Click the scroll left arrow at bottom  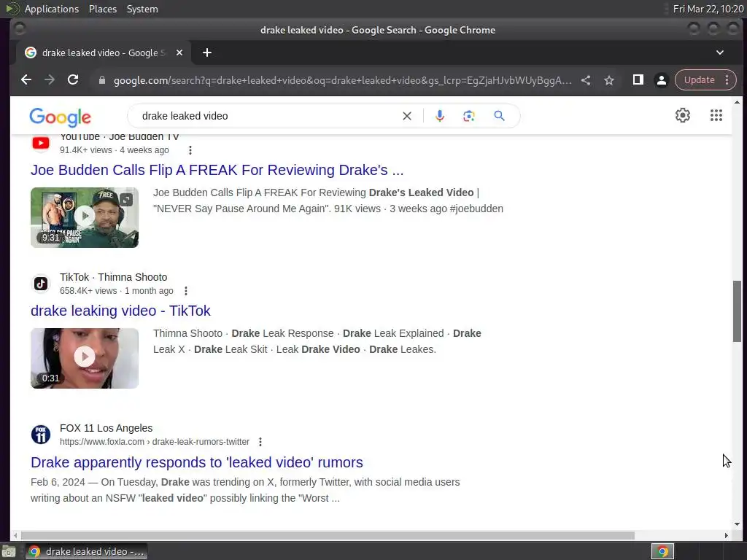16,536
